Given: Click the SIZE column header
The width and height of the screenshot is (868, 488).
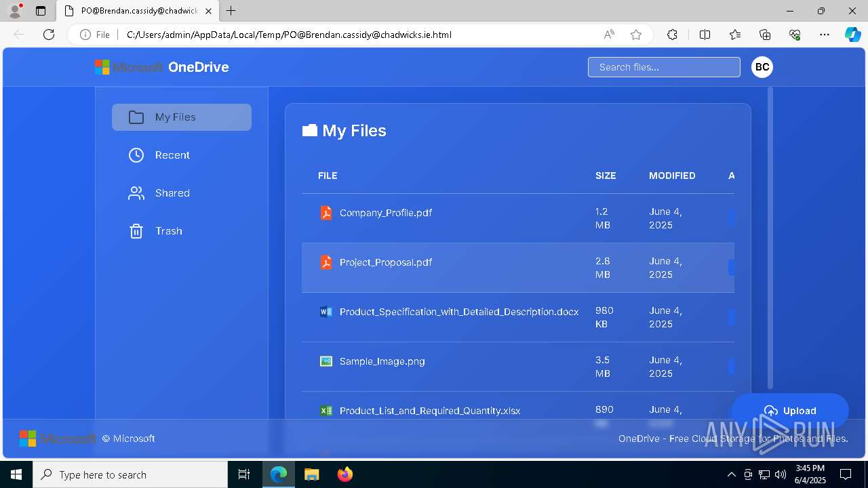Looking at the screenshot, I should coord(606,176).
